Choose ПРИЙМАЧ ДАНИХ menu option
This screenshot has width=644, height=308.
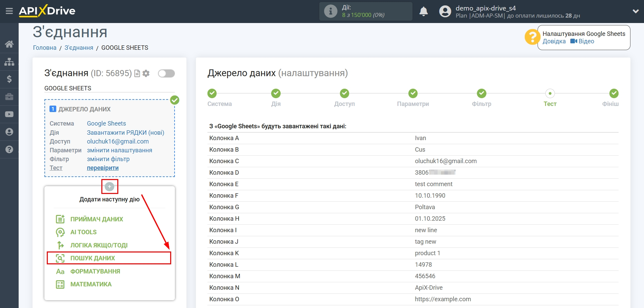97,219
